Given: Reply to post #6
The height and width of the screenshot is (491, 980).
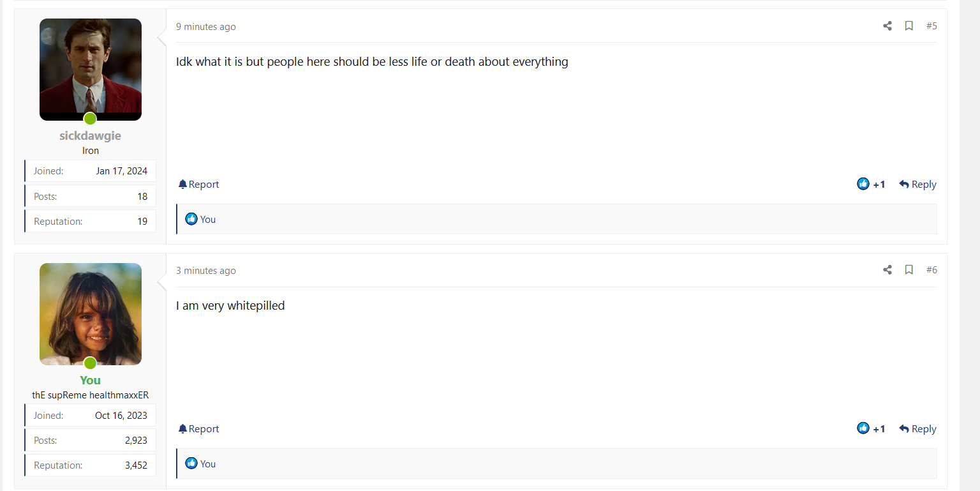Looking at the screenshot, I should tap(917, 429).
